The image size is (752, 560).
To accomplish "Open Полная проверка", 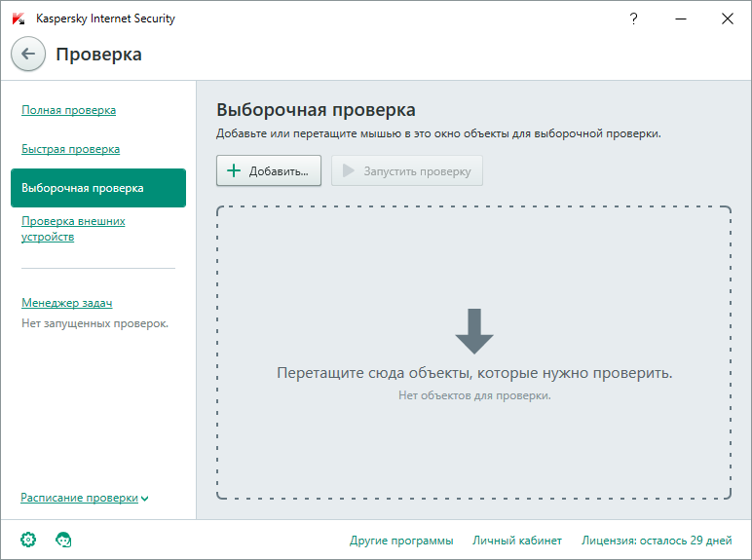I will [x=68, y=110].
